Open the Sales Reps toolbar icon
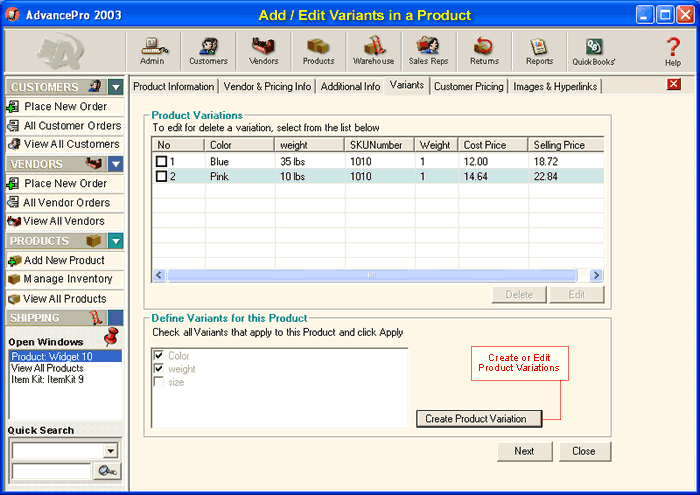Viewport: 700px width, 495px height. [429, 51]
